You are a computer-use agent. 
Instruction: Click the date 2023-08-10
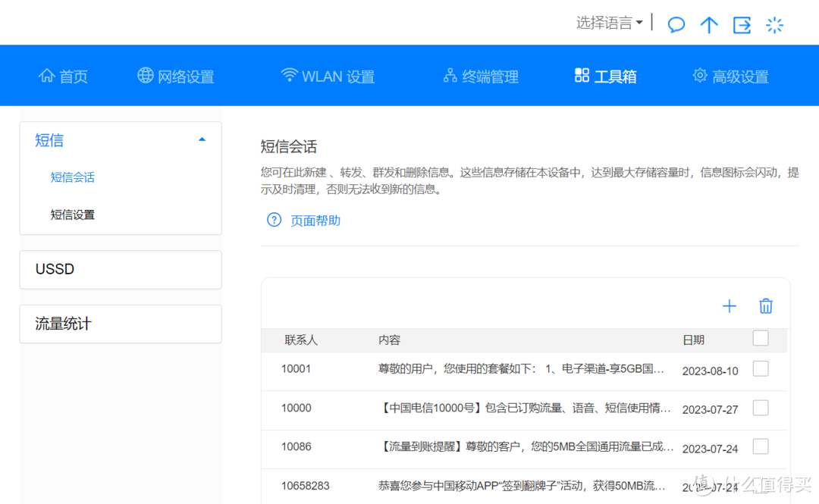coord(711,371)
